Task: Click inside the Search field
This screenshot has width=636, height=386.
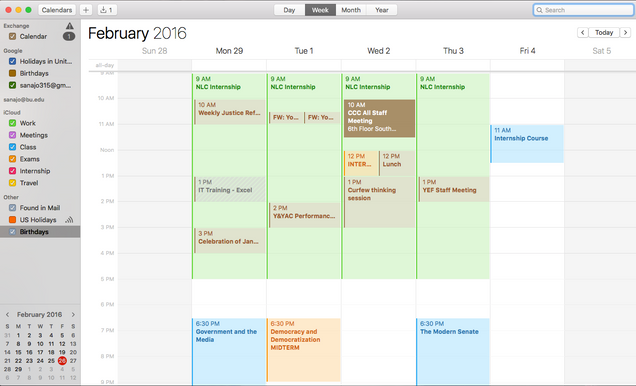Action: click(x=583, y=10)
